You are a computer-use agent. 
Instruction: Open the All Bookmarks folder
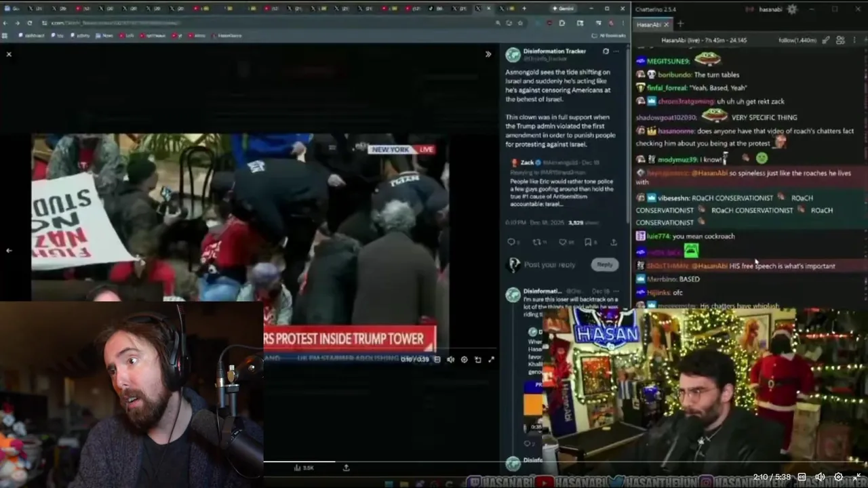(609, 35)
